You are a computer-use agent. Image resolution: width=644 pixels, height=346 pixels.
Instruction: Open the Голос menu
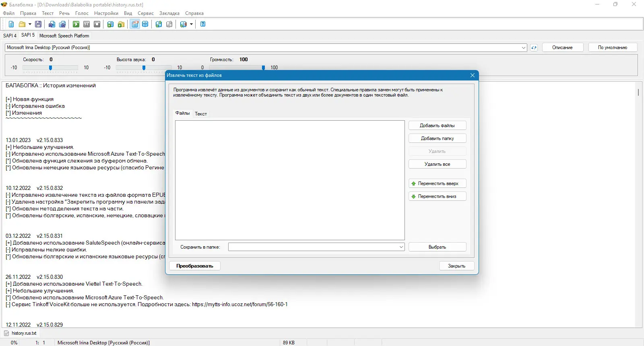[82, 13]
